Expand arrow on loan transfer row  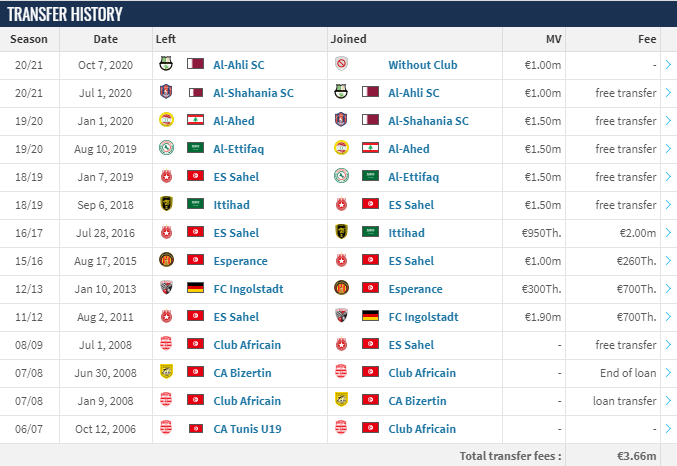(x=668, y=401)
